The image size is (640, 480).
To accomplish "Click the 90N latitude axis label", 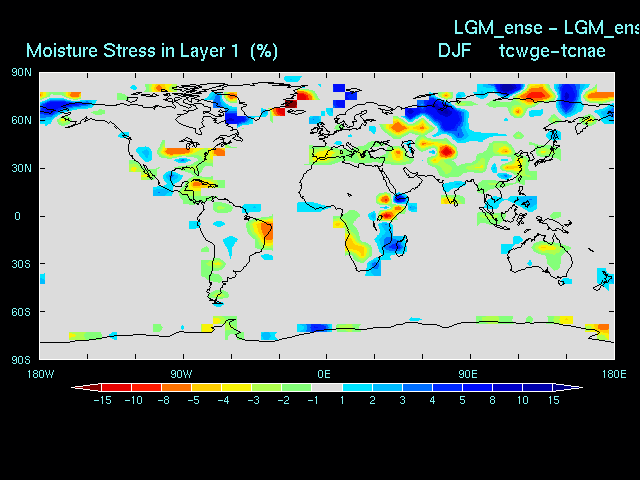I will click(x=21, y=72).
